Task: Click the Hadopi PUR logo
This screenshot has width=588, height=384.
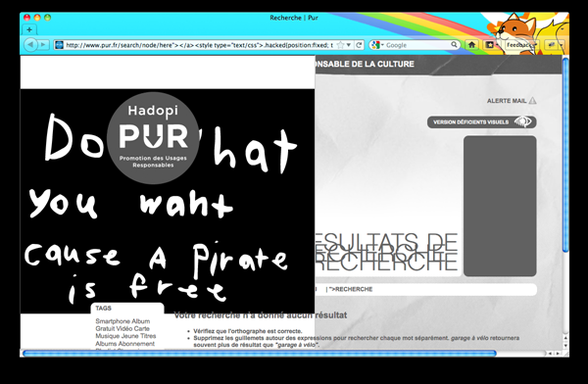Action: (x=153, y=138)
